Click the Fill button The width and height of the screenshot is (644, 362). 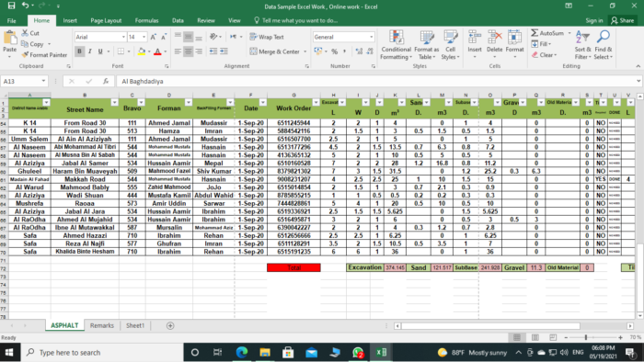[541, 44]
